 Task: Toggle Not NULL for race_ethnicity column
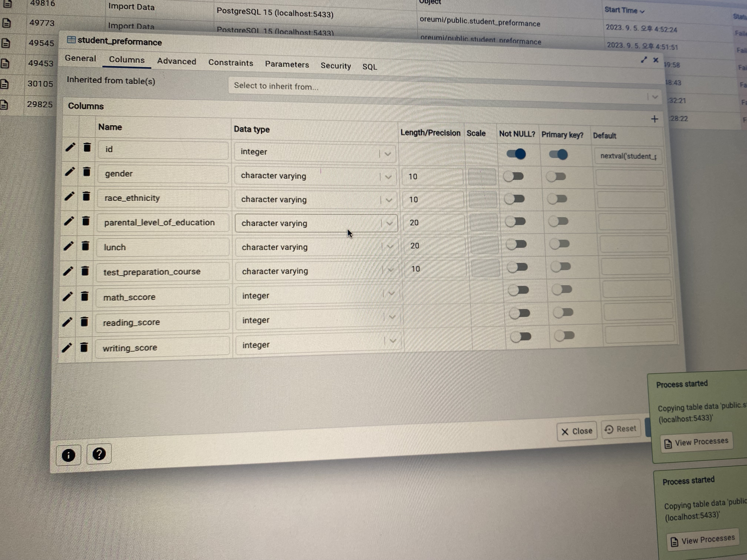(514, 199)
